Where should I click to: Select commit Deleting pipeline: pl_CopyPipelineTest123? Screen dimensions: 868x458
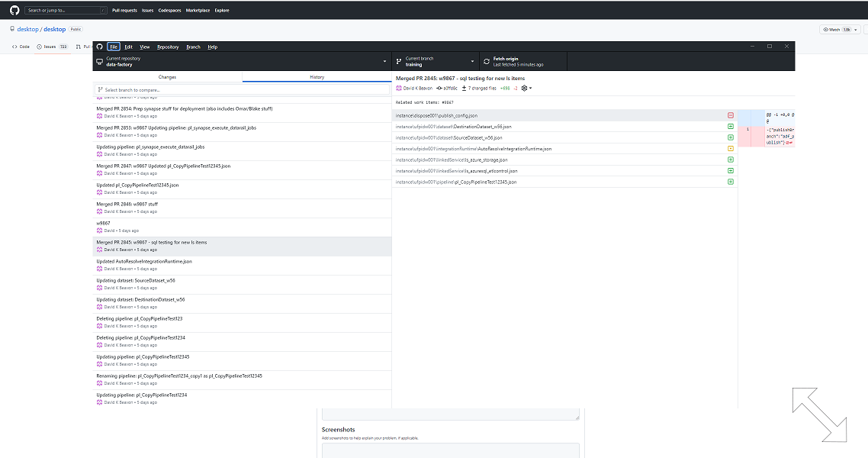tap(242, 322)
